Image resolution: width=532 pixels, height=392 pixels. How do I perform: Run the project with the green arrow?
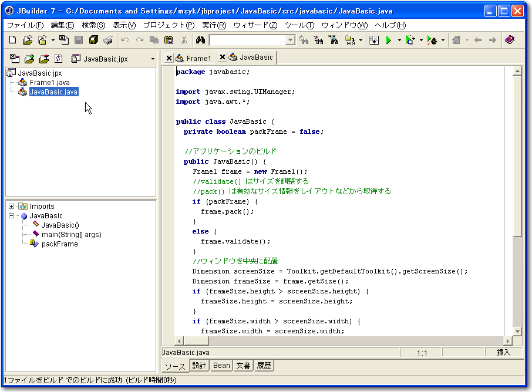388,40
